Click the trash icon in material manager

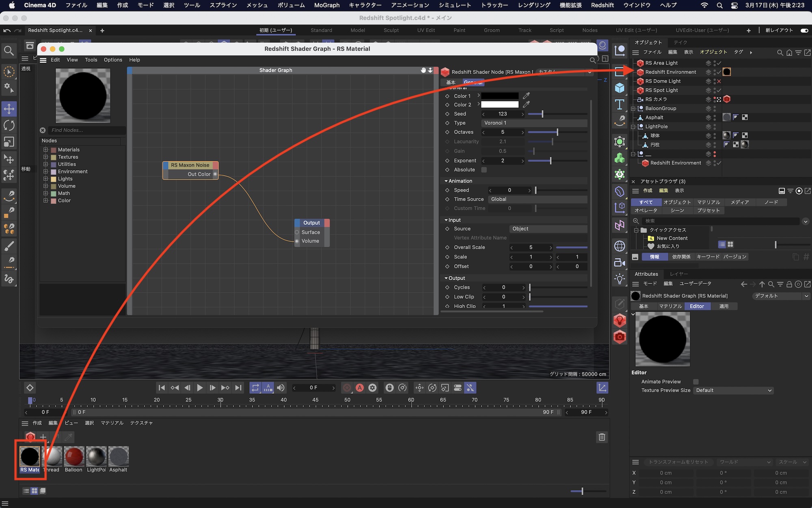[x=602, y=437]
